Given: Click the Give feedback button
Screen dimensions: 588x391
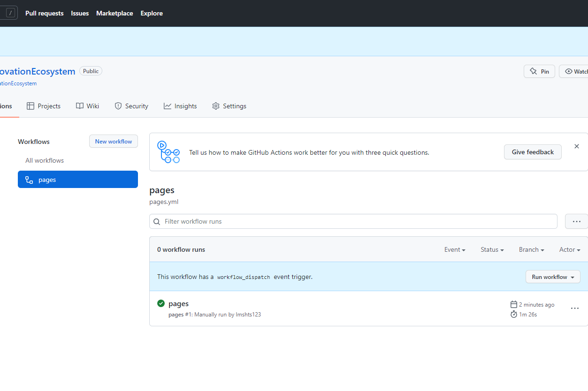Looking at the screenshot, I should (x=533, y=152).
